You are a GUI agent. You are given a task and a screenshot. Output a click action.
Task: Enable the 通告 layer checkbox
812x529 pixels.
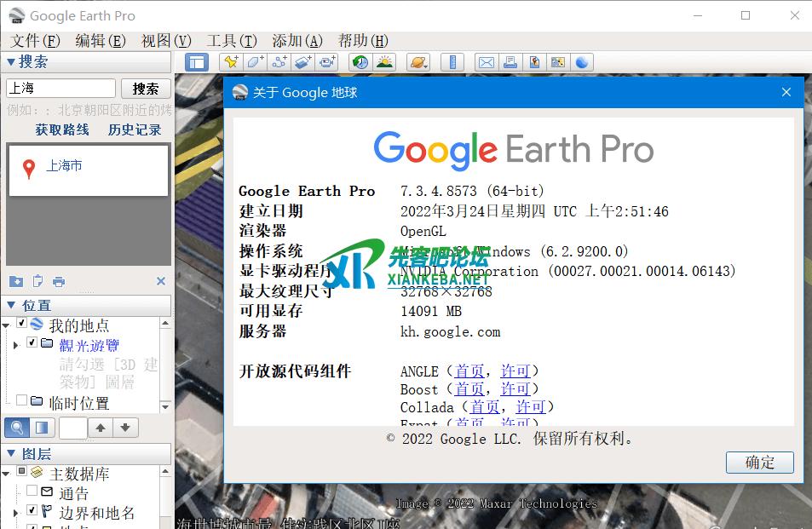[32, 492]
